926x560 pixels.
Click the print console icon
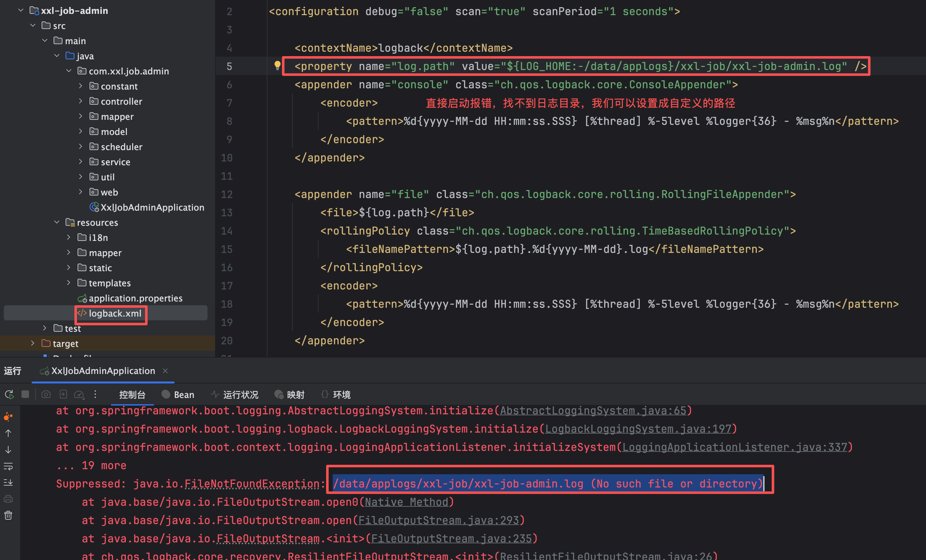pos(8,499)
